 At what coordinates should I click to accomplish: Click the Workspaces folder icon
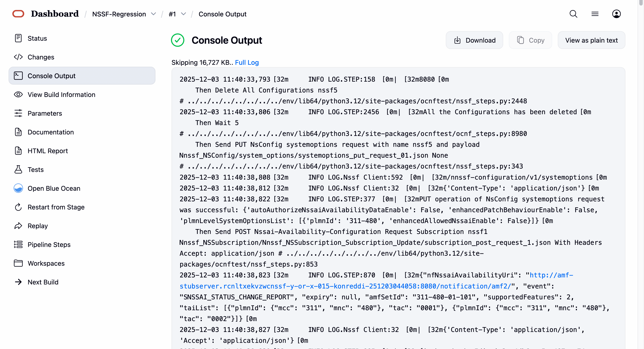(18, 263)
